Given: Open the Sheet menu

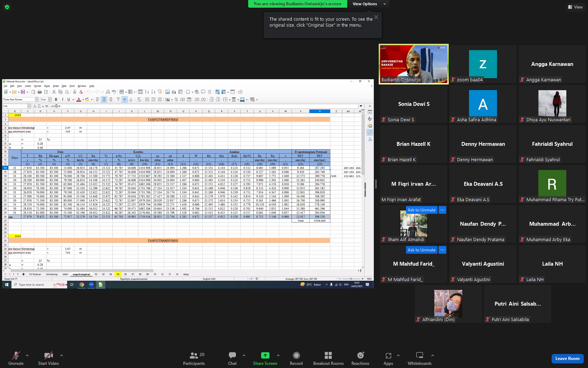Looking at the screenshot, I should (56, 86).
